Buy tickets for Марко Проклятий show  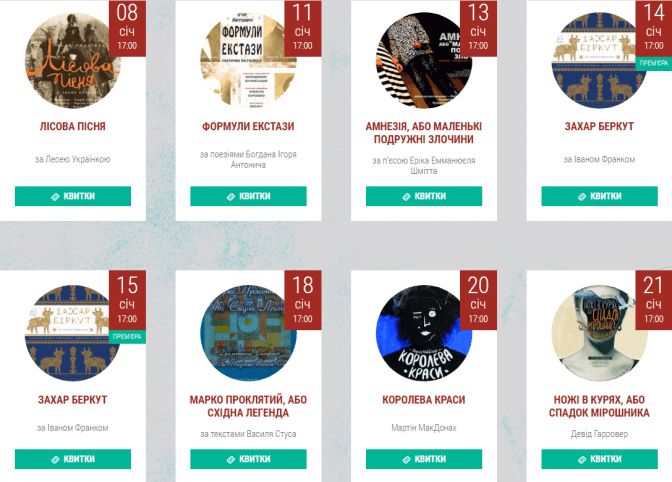[248, 459]
